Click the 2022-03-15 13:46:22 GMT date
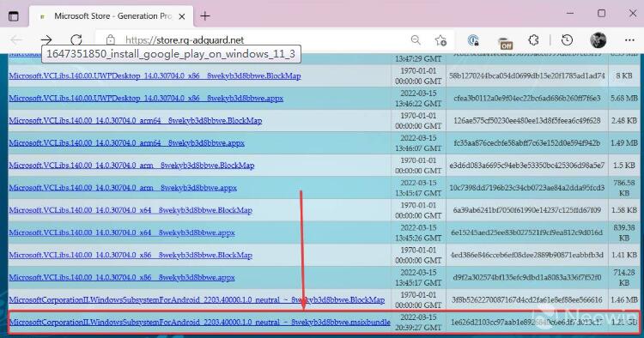This screenshot has height=338, width=644. [418, 98]
